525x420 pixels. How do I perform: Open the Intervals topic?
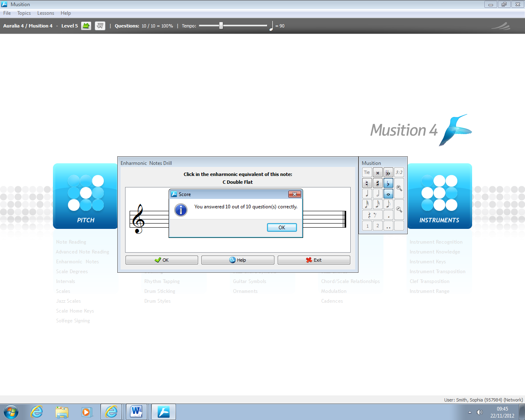pyautogui.click(x=66, y=281)
